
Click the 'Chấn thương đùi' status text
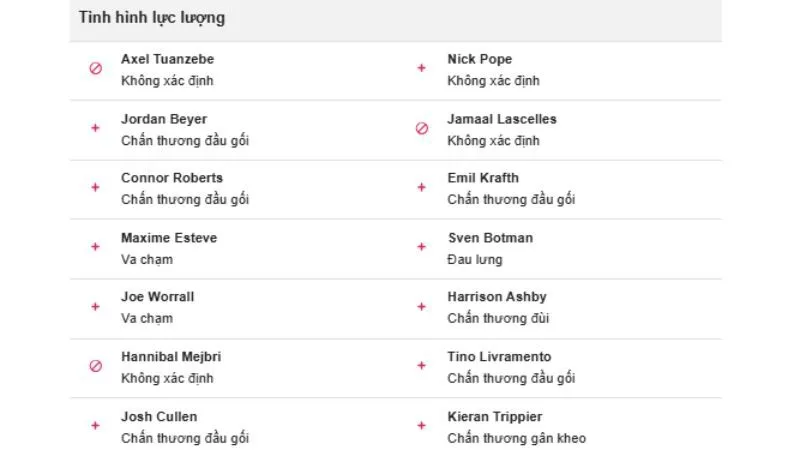pos(498,319)
